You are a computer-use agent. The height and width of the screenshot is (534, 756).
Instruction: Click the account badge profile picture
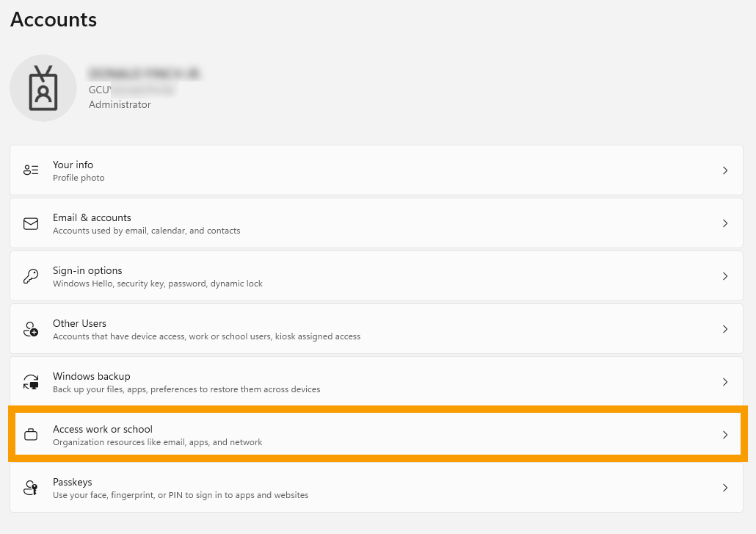(43, 88)
